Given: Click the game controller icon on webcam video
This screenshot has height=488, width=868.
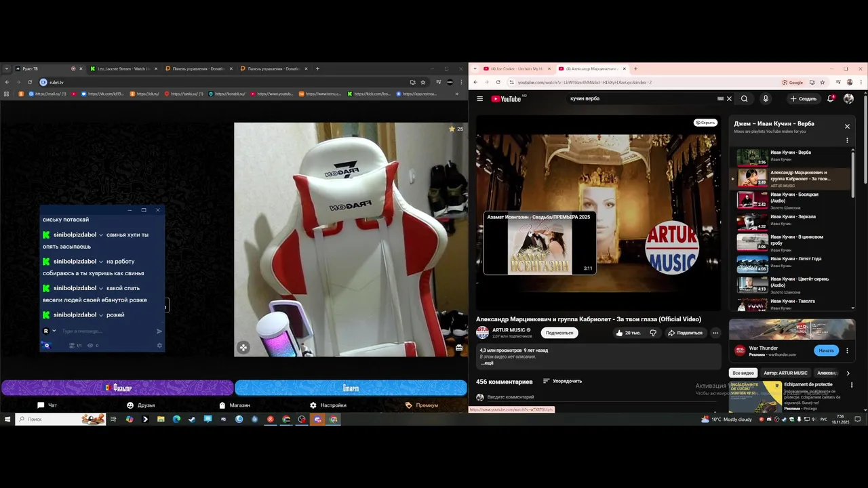Looking at the screenshot, I should click(243, 348).
